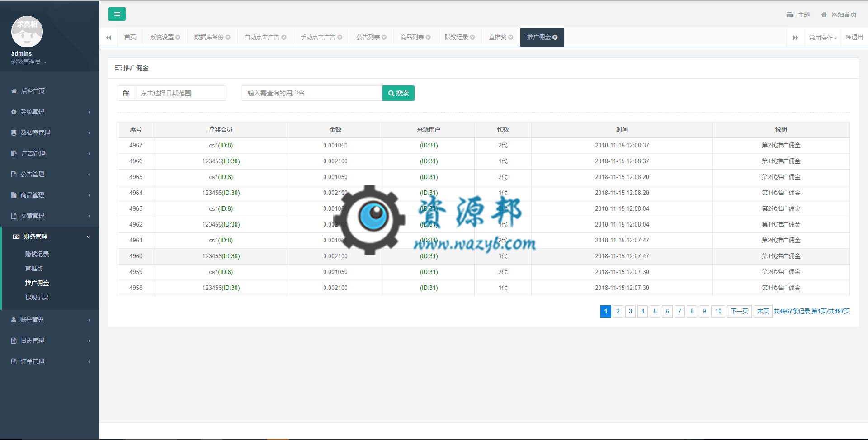The height and width of the screenshot is (440, 868).
Task: Click the tab bar forward arrows icon
Action: click(x=796, y=38)
